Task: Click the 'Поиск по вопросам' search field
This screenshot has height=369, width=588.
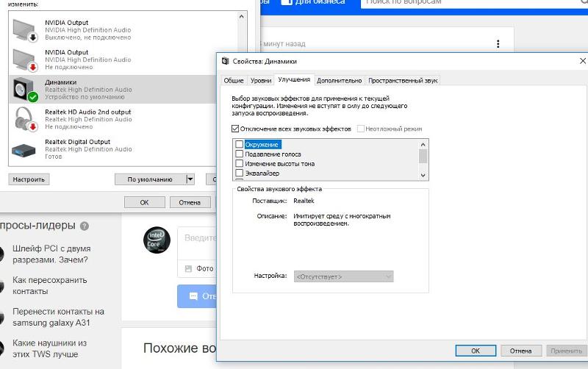Action: point(474,2)
